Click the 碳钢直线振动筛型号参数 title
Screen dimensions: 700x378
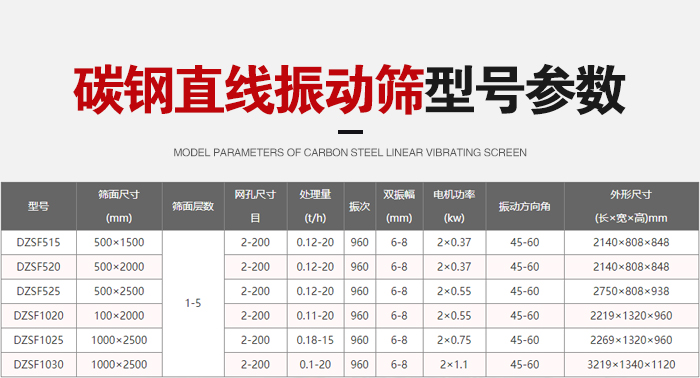tap(350, 90)
